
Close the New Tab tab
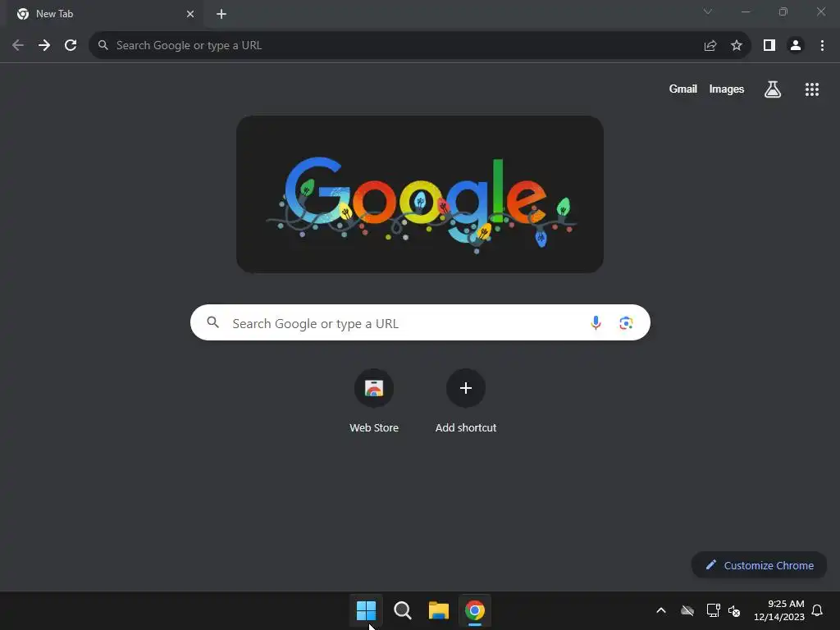click(x=190, y=14)
